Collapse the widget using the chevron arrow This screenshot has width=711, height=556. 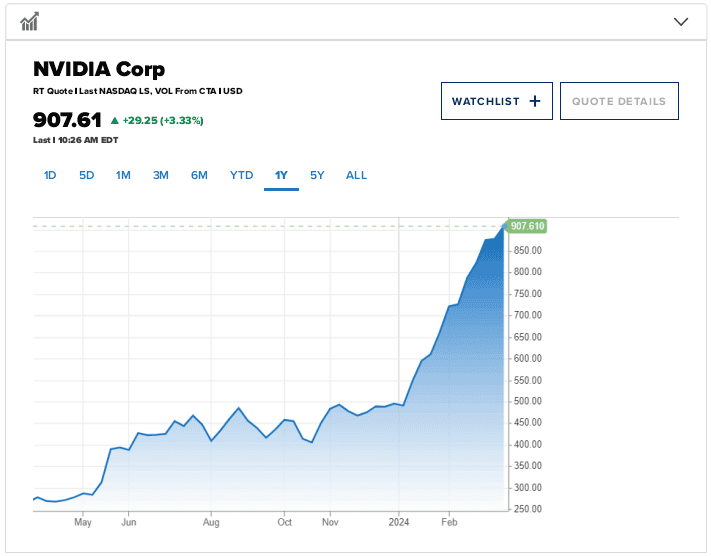click(x=681, y=22)
